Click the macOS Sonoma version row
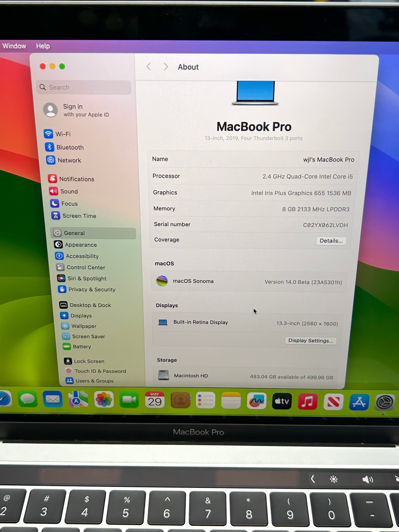This screenshot has height=532, width=399. [x=249, y=281]
